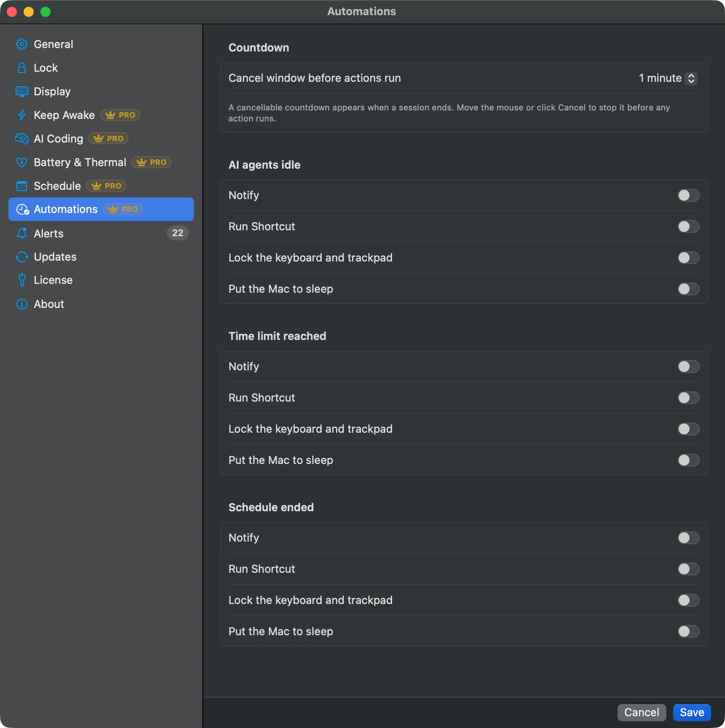The height and width of the screenshot is (728, 725).
Task: Click the Schedule ended heading
Action: click(271, 507)
